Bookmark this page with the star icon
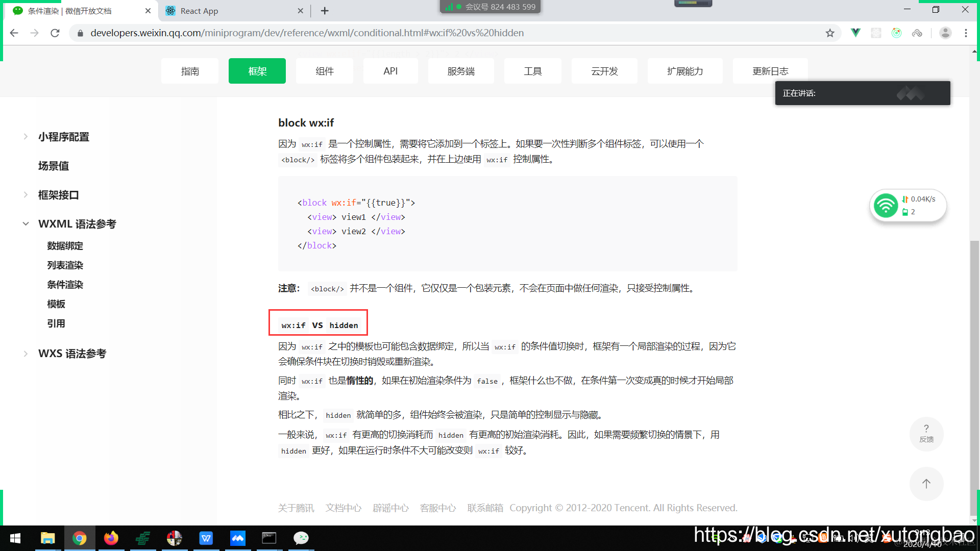Viewport: 980px width, 551px height. tap(830, 33)
